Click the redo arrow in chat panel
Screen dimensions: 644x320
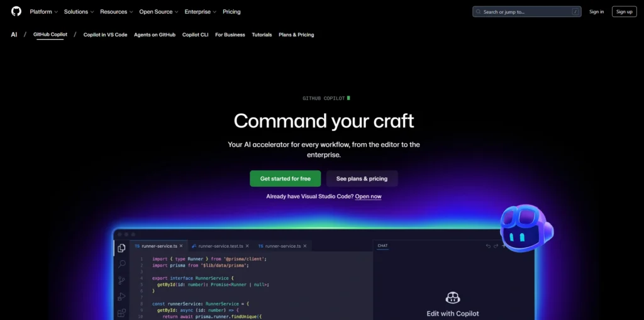(496, 246)
